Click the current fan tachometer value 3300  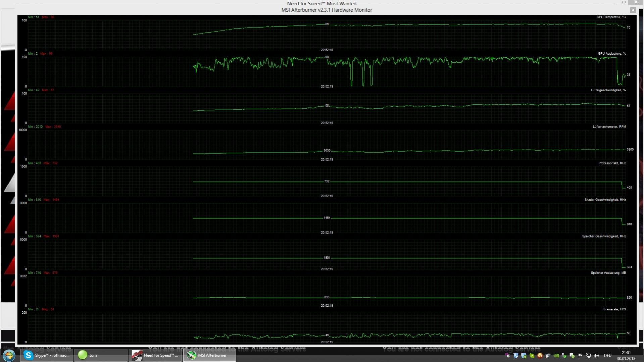tap(630, 150)
